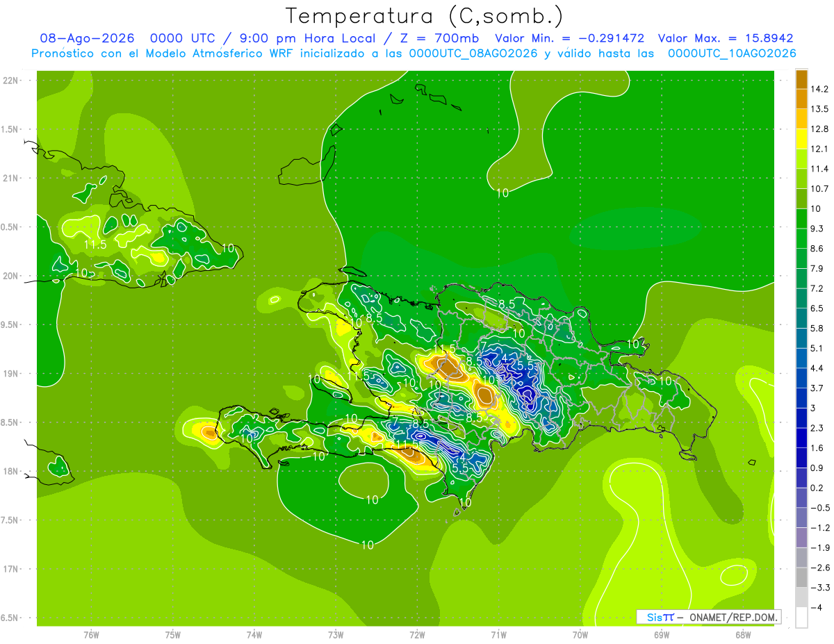Image resolution: width=834 pixels, height=644 pixels.
Task: Click the '73W' longitude label
Action: point(336,634)
